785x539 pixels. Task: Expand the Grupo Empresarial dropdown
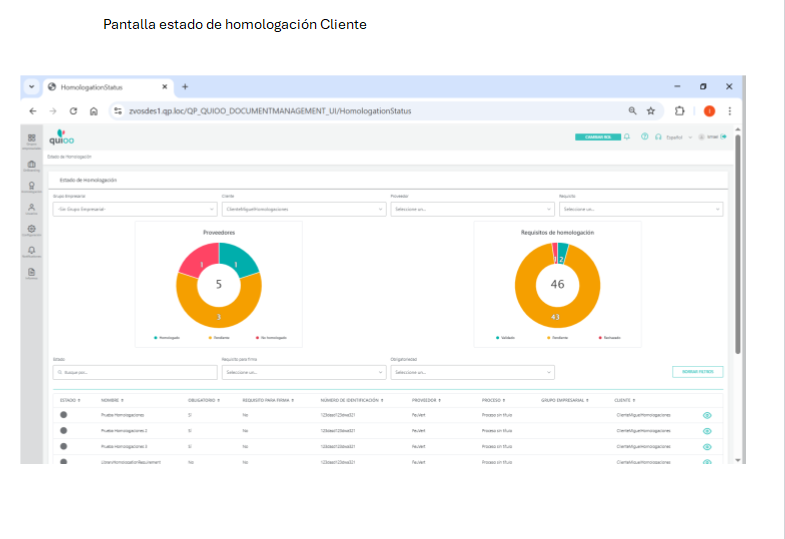coord(134,209)
